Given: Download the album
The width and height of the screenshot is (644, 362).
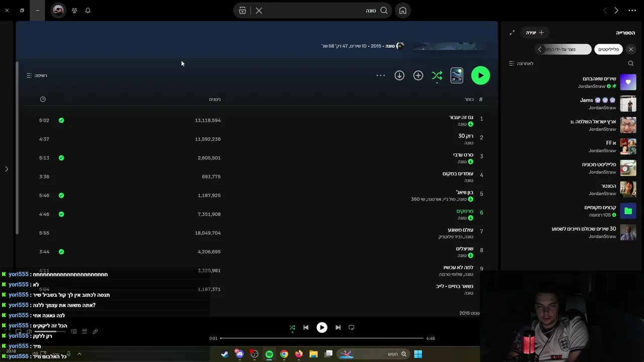Looking at the screenshot, I should tap(399, 75).
